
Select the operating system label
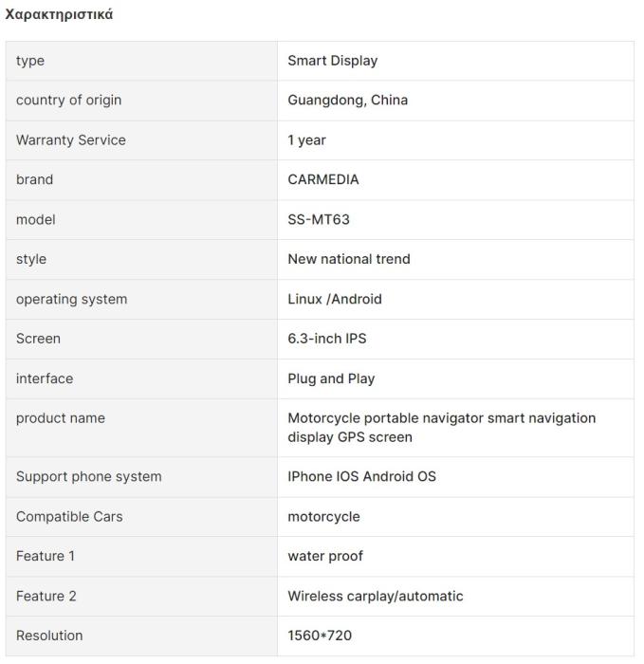tap(71, 300)
